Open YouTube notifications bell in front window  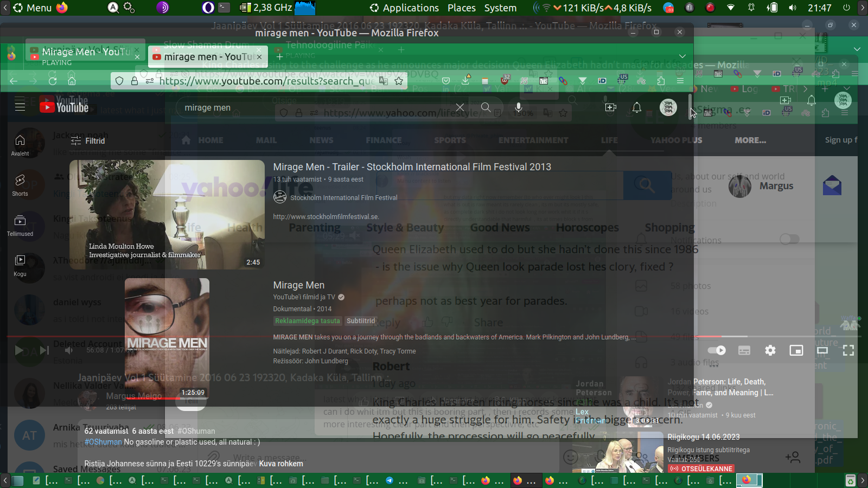point(637,107)
